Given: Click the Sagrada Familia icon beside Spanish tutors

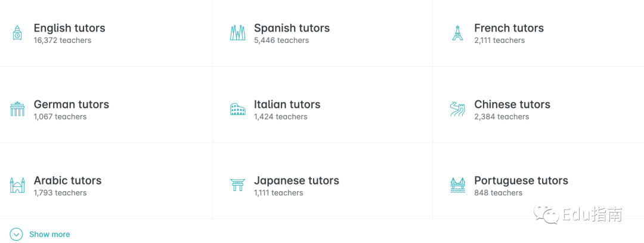Looking at the screenshot, I should click(237, 33).
